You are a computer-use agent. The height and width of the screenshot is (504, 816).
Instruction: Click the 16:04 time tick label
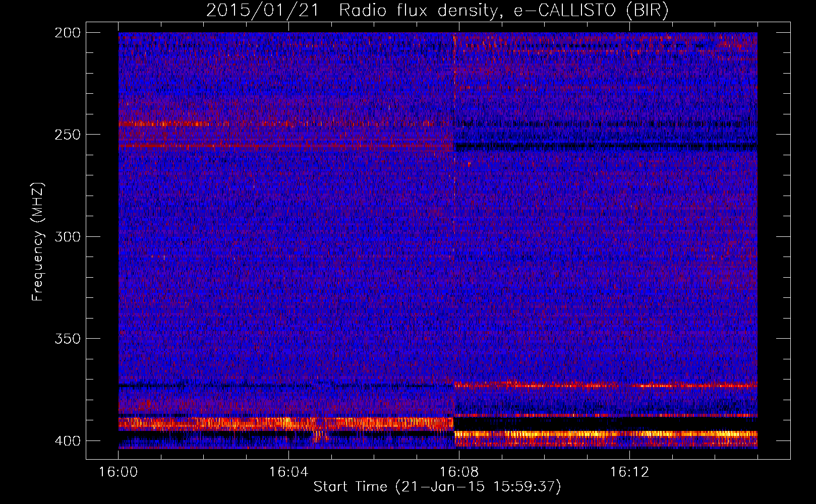[288, 472]
